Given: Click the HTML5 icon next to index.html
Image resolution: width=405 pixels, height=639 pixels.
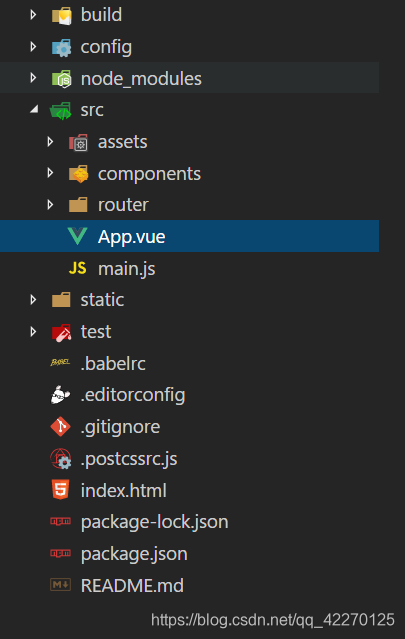Looking at the screenshot, I should tap(61, 489).
